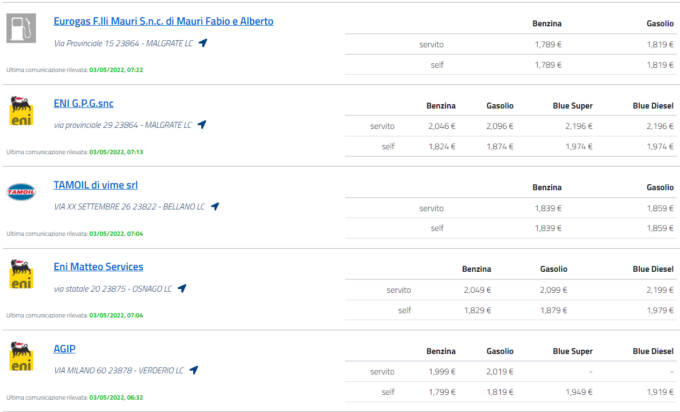Open Eurogas F.lli Mauri station link
Screen dimensions: 680x412
tap(163, 21)
